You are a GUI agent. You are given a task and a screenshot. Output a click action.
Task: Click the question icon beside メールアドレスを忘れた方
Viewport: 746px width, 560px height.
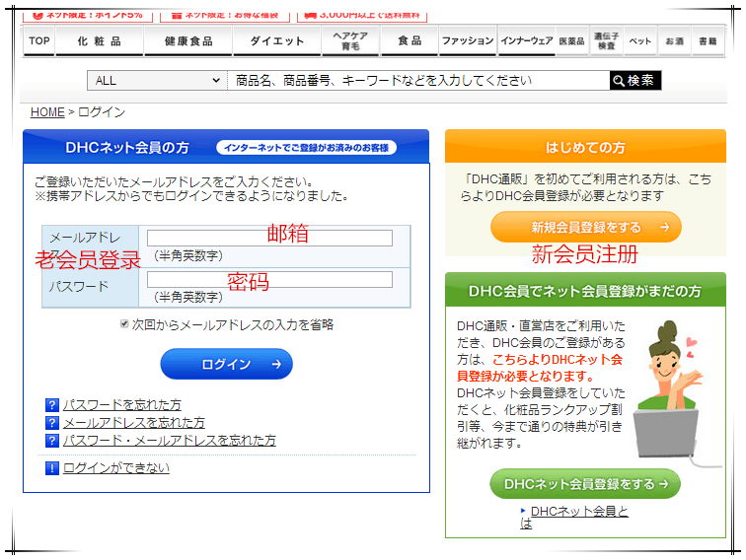pos(52,423)
